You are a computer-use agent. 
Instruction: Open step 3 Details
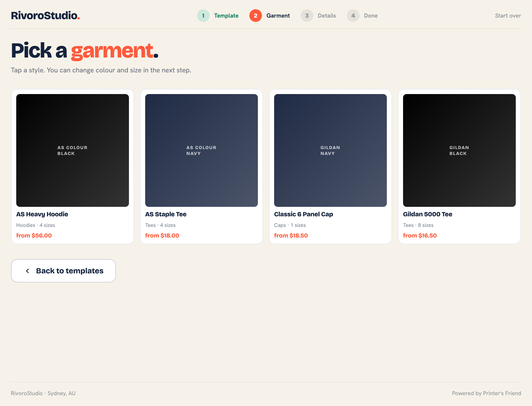tap(318, 16)
